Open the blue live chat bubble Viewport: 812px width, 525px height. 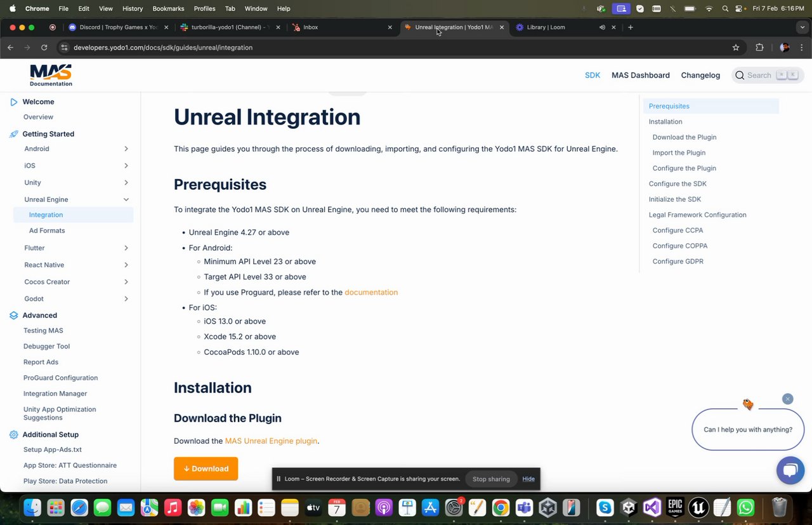point(790,470)
